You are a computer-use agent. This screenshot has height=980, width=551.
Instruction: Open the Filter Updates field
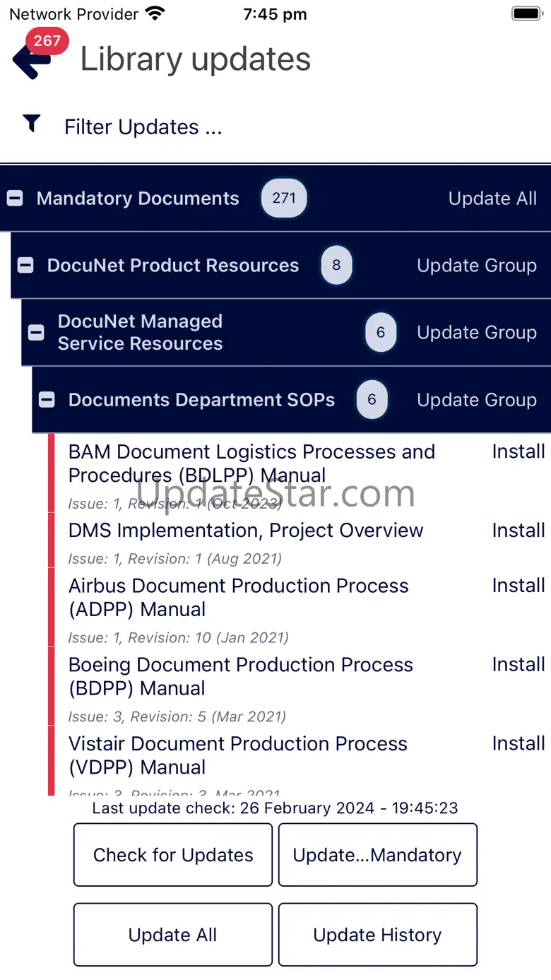pos(143,127)
